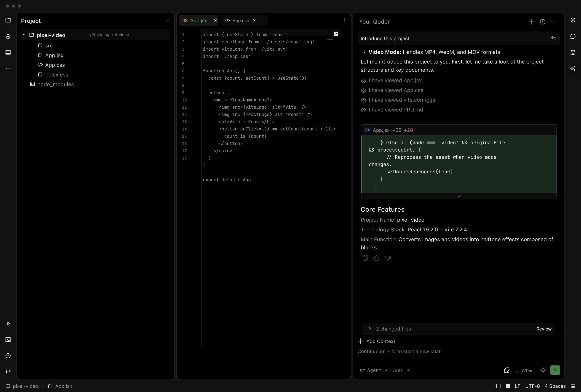Give thumbs down to the response
Image resolution: width=581 pixels, height=392 pixels.
(x=388, y=258)
